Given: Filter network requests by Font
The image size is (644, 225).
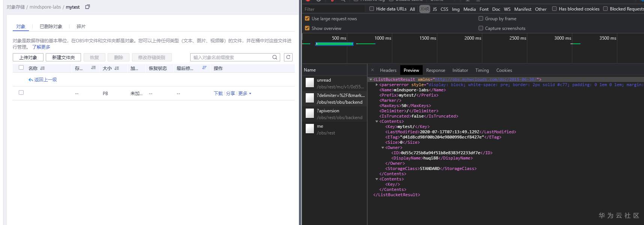Looking at the screenshot, I should [x=484, y=9].
